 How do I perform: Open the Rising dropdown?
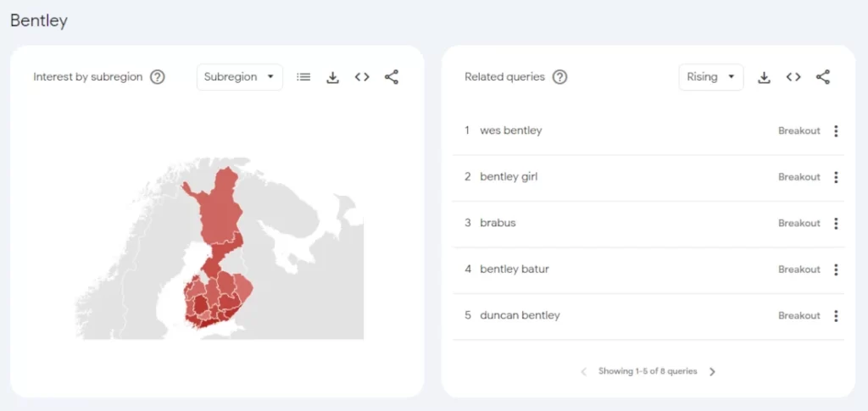pos(710,77)
